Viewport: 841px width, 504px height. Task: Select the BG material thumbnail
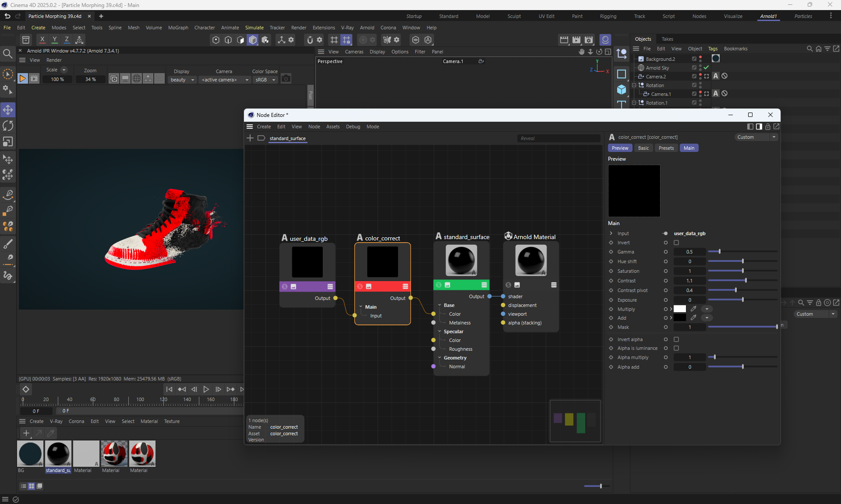click(30, 453)
